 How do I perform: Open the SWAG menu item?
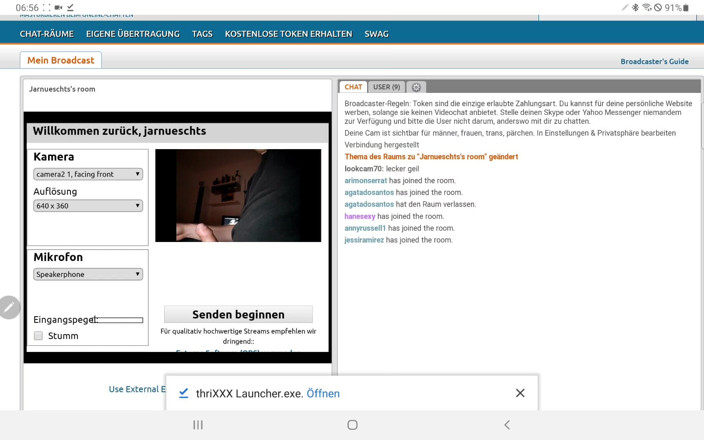[x=376, y=34]
